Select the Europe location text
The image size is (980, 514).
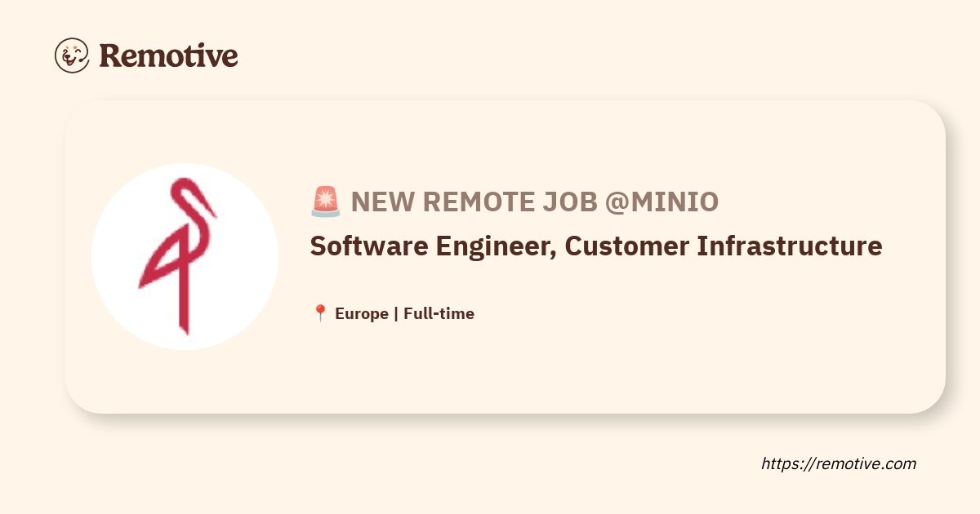pos(362,313)
